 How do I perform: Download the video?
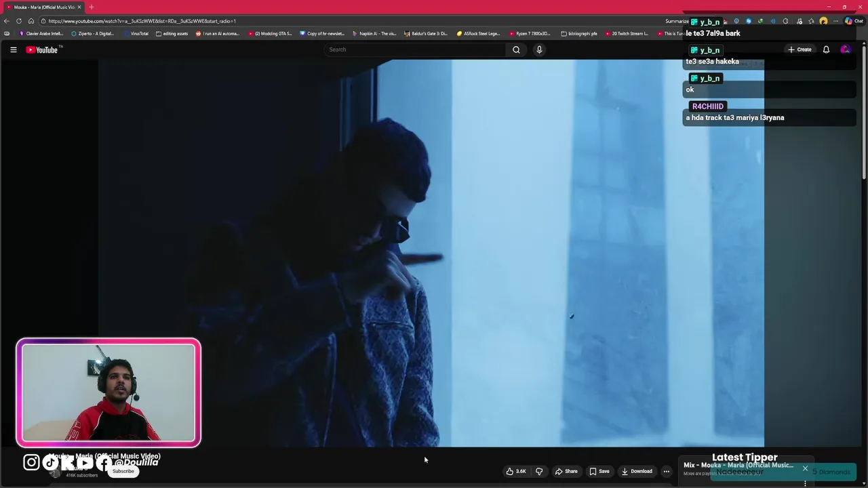(637, 471)
